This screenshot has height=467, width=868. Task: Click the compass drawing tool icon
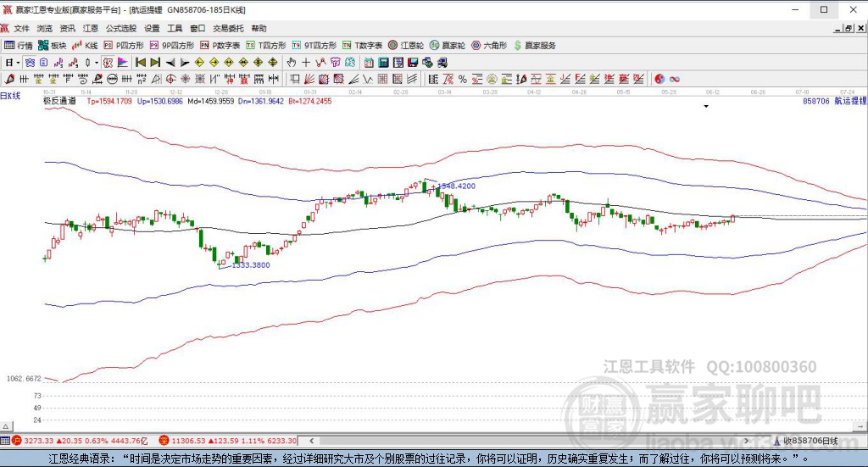point(156,79)
